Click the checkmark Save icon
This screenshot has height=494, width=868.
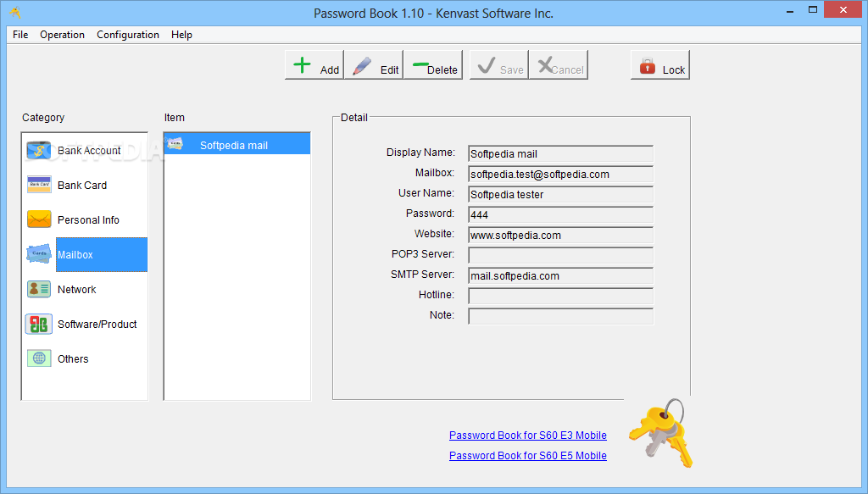(487, 64)
